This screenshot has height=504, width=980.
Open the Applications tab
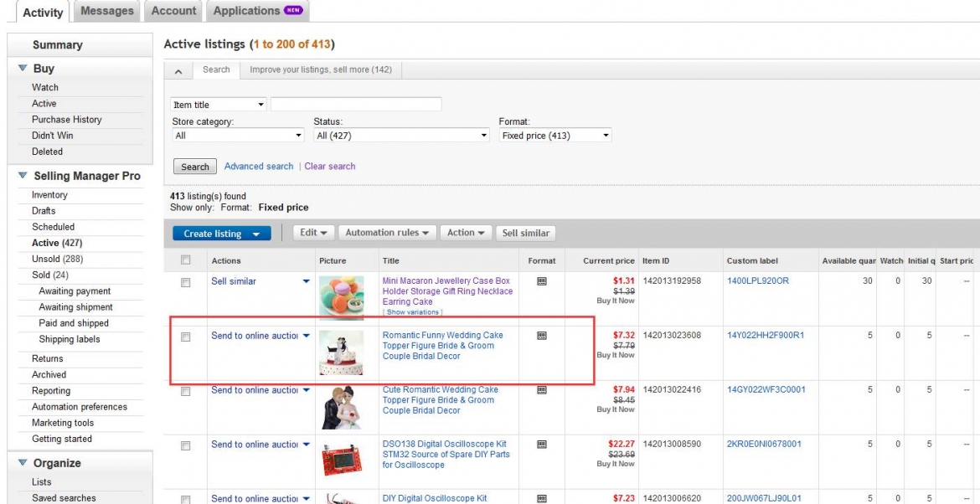coord(257,11)
